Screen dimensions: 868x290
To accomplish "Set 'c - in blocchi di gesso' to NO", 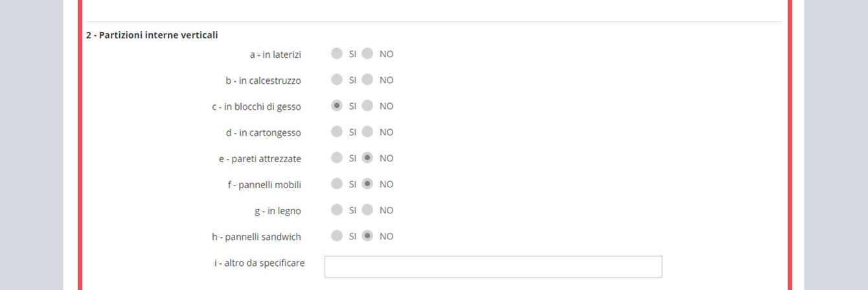I will coord(367,106).
